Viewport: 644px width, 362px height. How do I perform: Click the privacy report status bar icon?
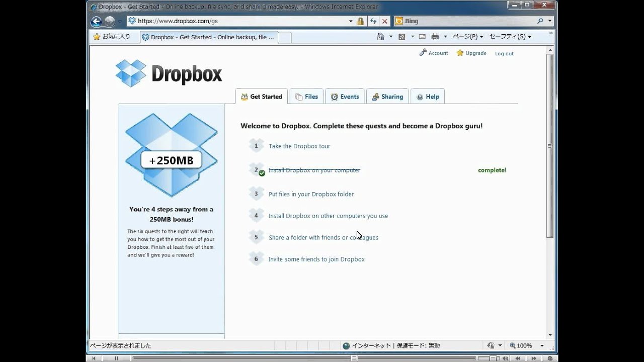(491, 345)
